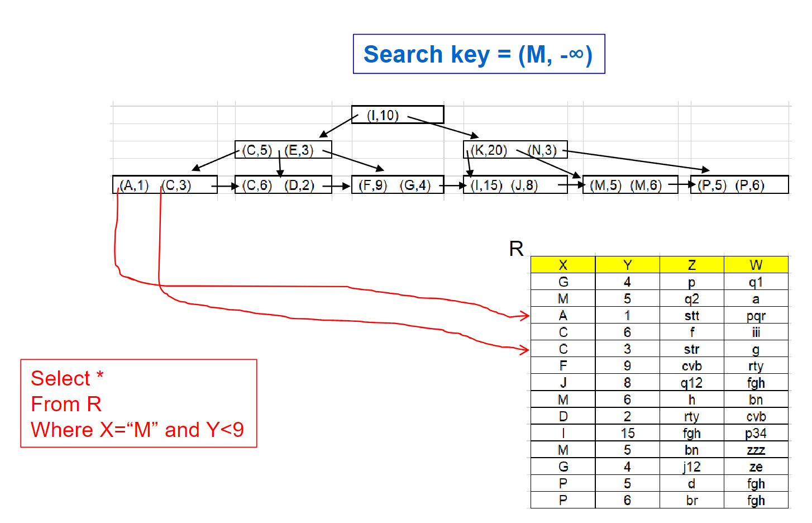Image resolution: width=812 pixels, height=523 pixels.
Task: Click leaf entry (M,5)
Action: pyautogui.click(x=606, y=186)
